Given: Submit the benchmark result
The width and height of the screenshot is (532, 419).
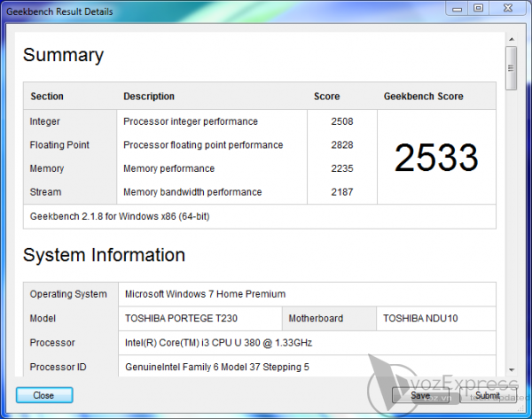Looking at the screenshot, I should pyautogui.click(x=488, y=395).
